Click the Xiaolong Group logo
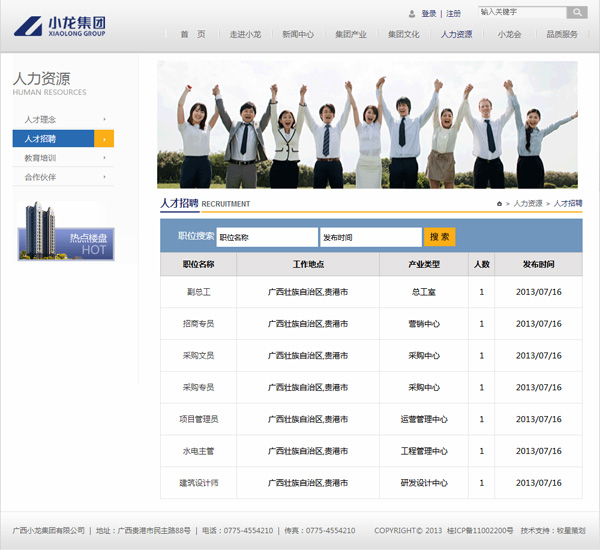This screenshot has width=600, height=550. pyautogui.click(x=60, y=26)
